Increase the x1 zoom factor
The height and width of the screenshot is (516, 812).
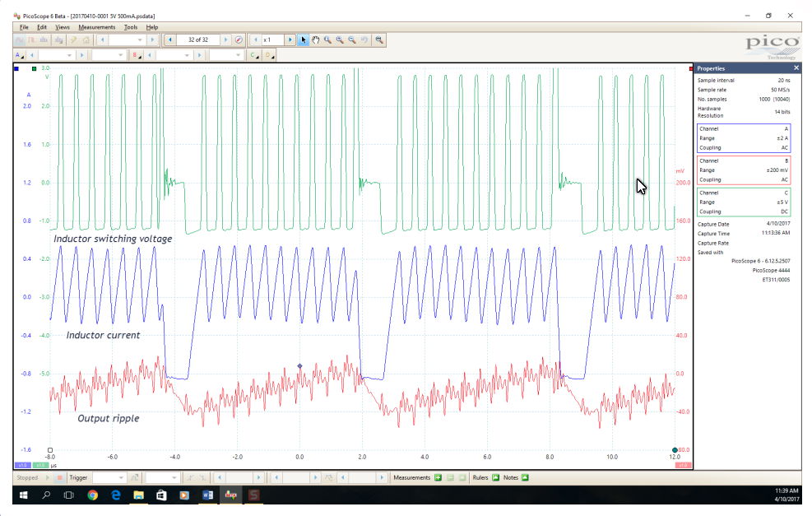point(290,40)
